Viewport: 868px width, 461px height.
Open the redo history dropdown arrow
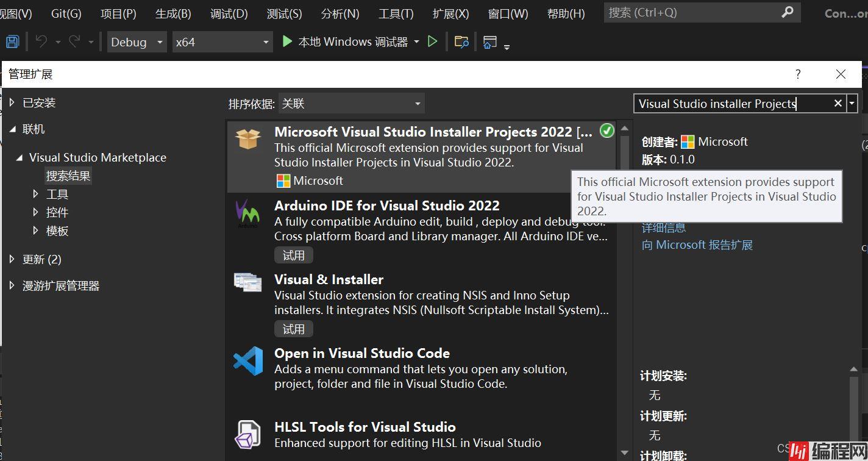[91, 42]
